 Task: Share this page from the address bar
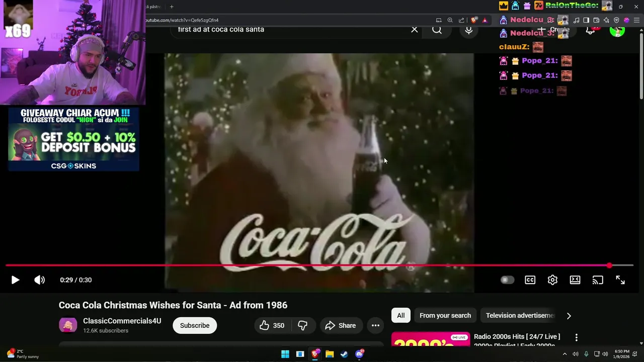[461, 20]
